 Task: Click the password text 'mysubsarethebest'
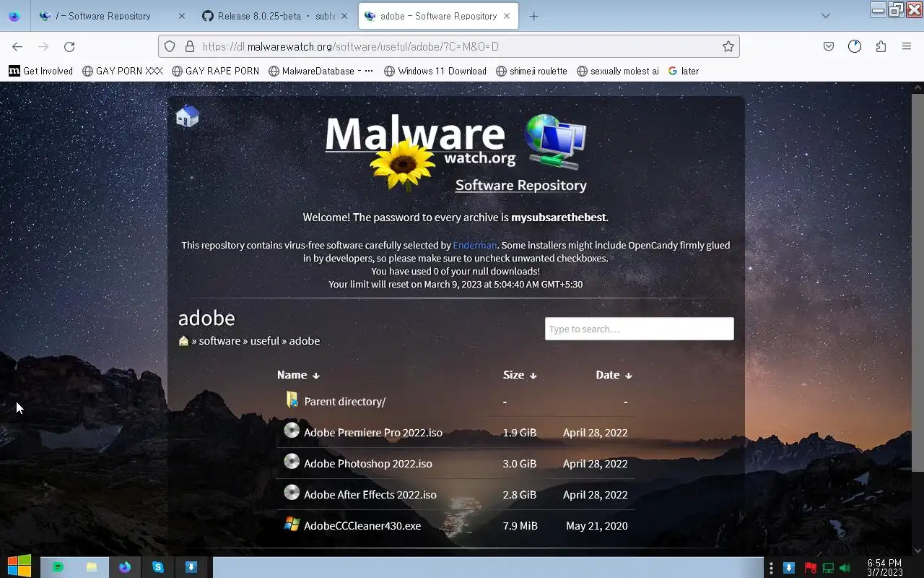559,217
